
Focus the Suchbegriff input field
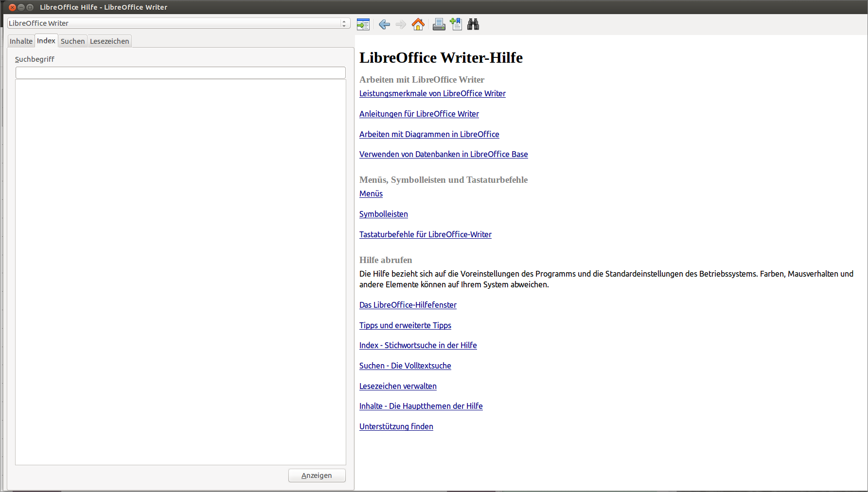[180, 73]
